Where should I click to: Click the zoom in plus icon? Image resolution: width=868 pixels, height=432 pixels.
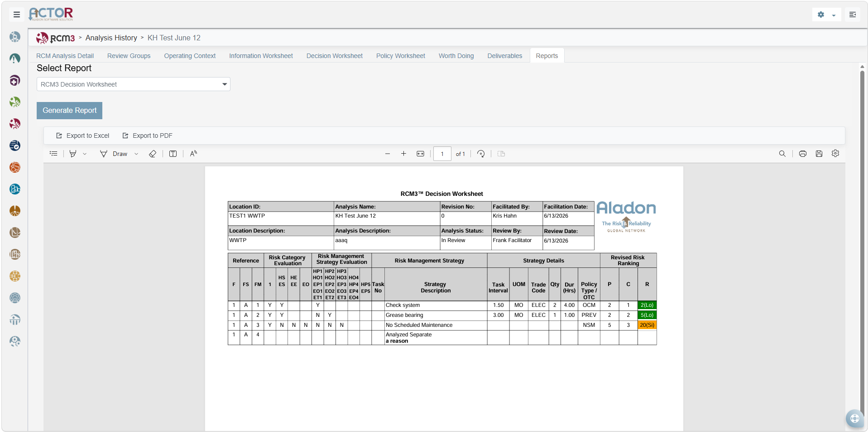[403, 154]
